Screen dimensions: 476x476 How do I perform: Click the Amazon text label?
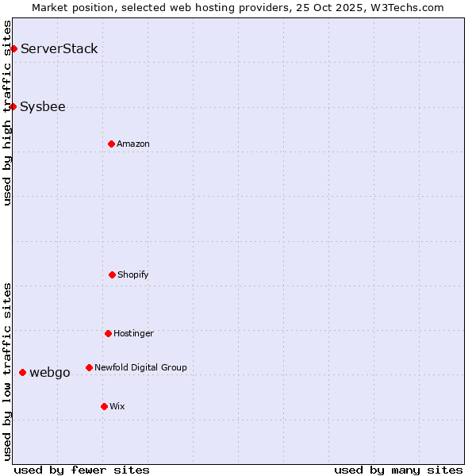(x=133, y=144)
